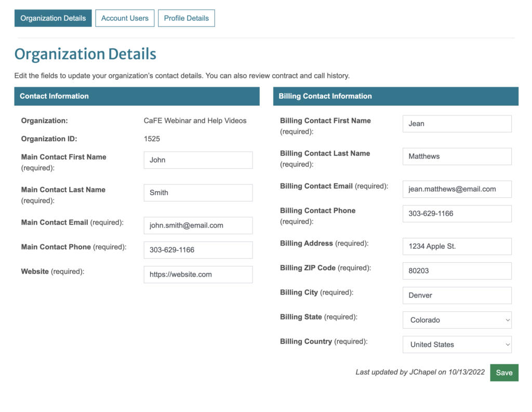Open the Billing Country dropdown

pos(457,344)
